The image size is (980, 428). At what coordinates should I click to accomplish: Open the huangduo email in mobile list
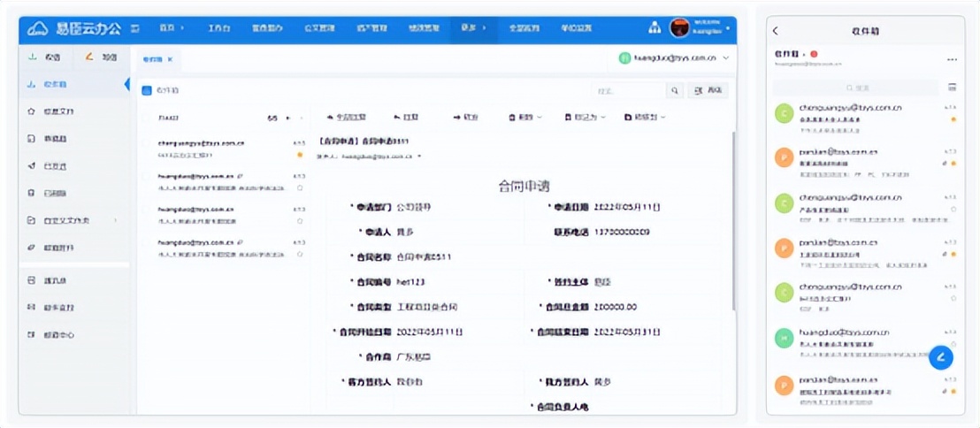point(866,342)
